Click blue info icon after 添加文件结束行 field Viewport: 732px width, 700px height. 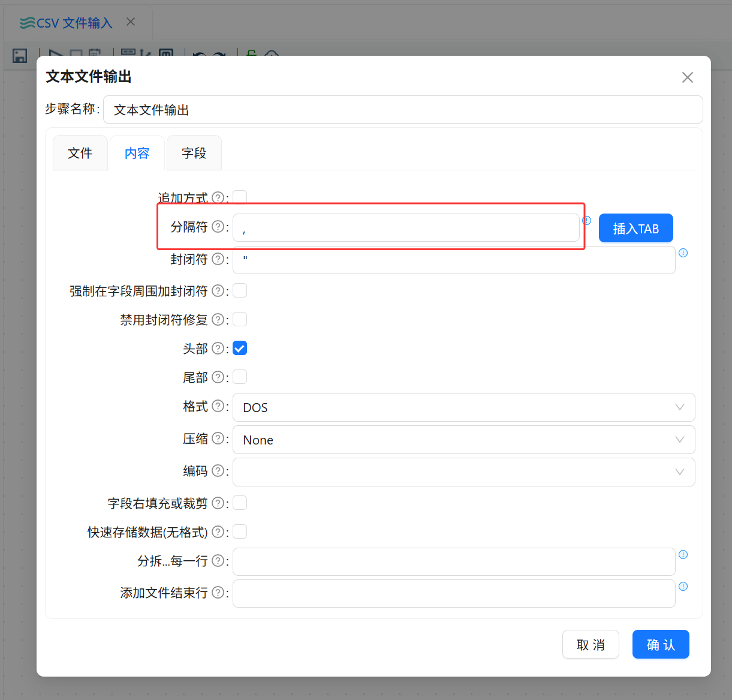coord(683,586)
